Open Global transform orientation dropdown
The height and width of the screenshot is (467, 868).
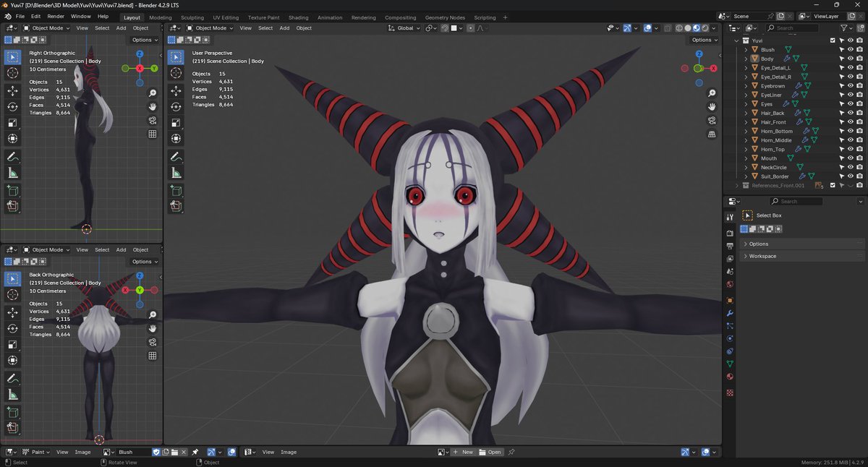click(403, 28)
